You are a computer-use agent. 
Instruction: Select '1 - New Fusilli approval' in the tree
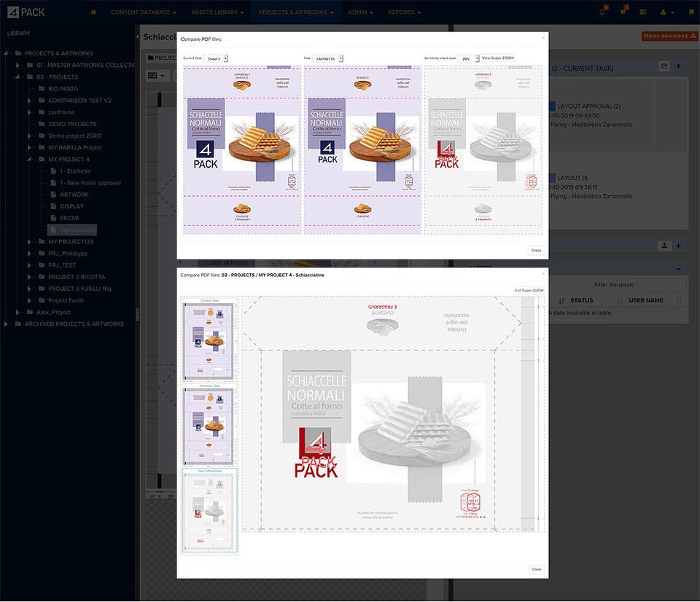90,183
